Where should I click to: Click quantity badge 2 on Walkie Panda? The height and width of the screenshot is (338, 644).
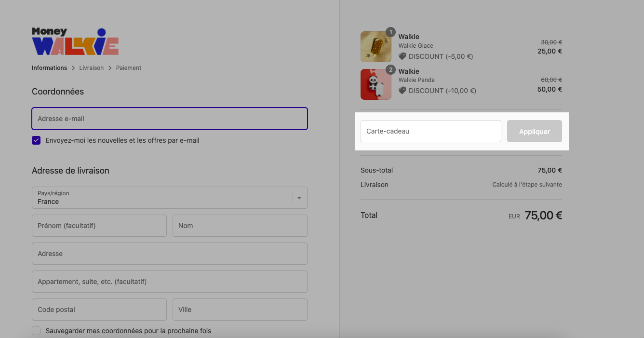coord(391,70)
